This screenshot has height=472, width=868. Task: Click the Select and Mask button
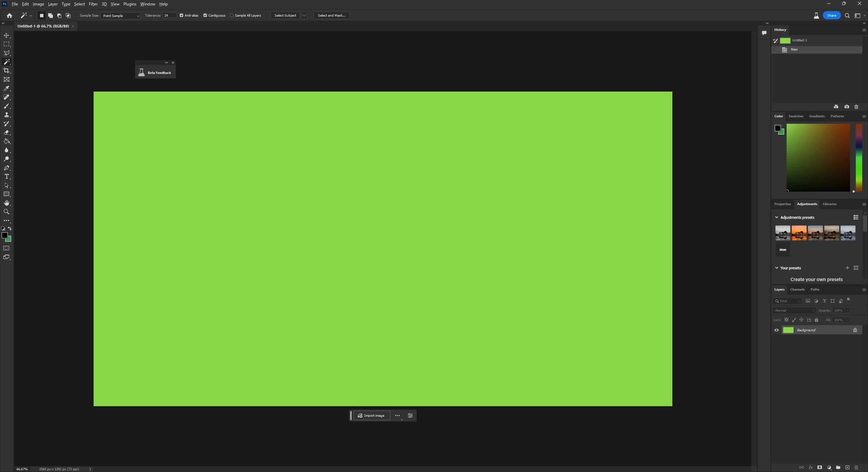(331, 16)
